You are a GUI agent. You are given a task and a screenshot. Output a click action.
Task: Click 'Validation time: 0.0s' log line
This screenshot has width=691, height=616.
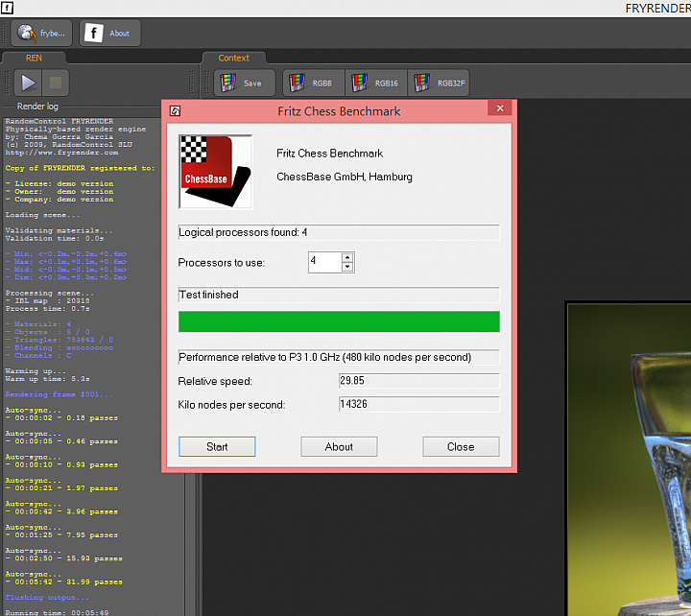54,238
